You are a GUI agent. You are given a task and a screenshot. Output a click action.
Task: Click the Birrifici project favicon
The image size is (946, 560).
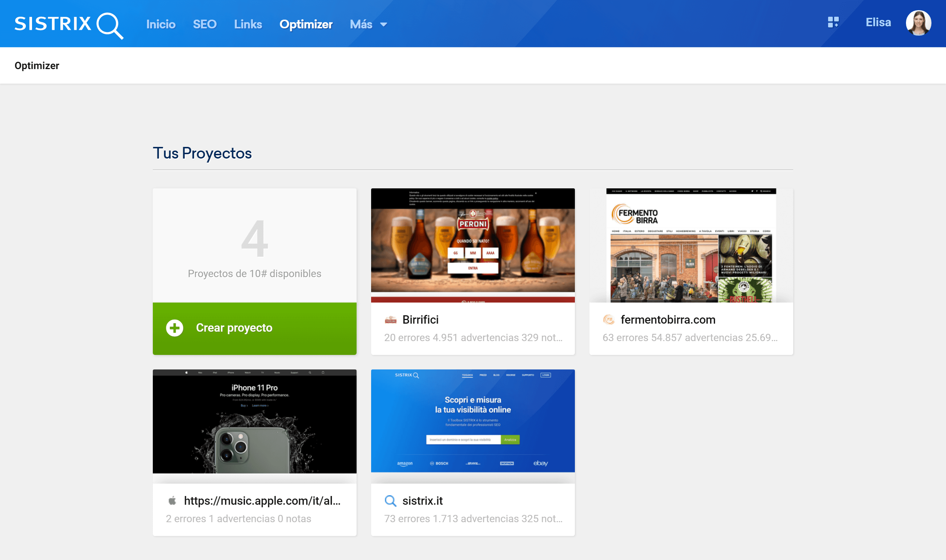click(x=390, y=320)
